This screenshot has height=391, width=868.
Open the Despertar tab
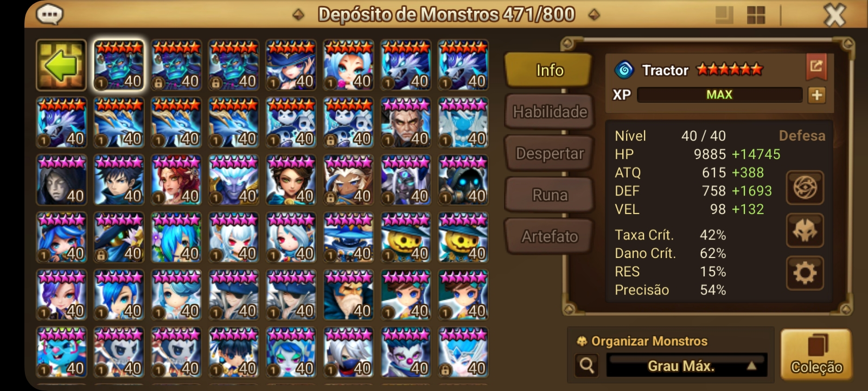click(549, 153)
